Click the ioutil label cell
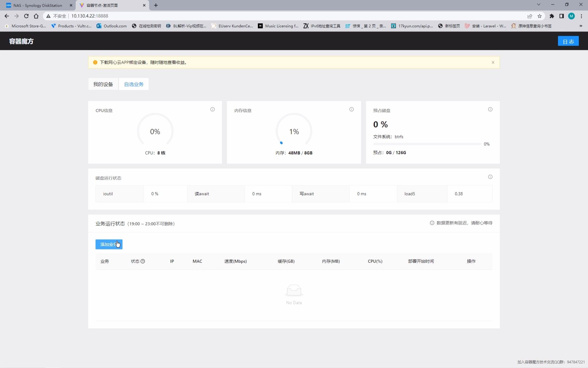588x368 pixels. point(120,194)
